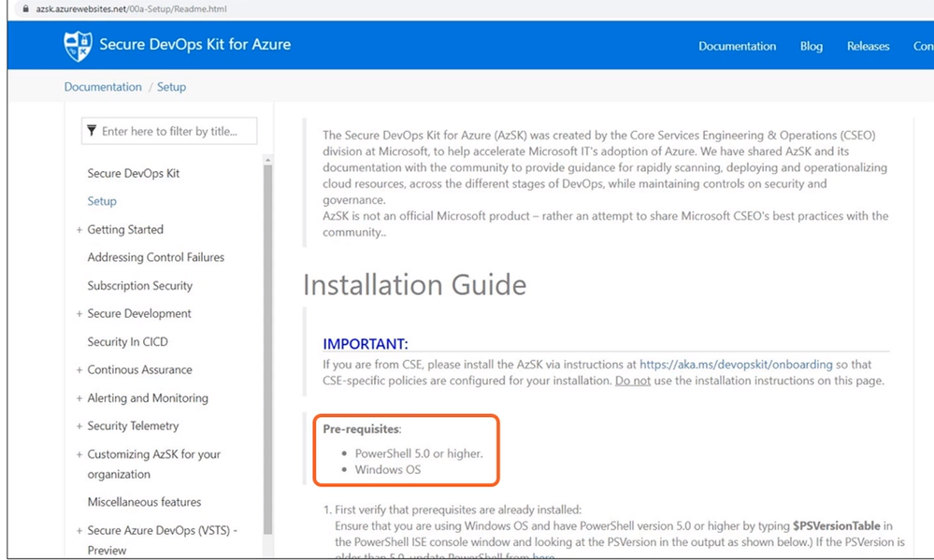934x560 pixels.
Task: Open the aka.ms/devopskit/onboarding link
Action: click(x=736, y=365)
